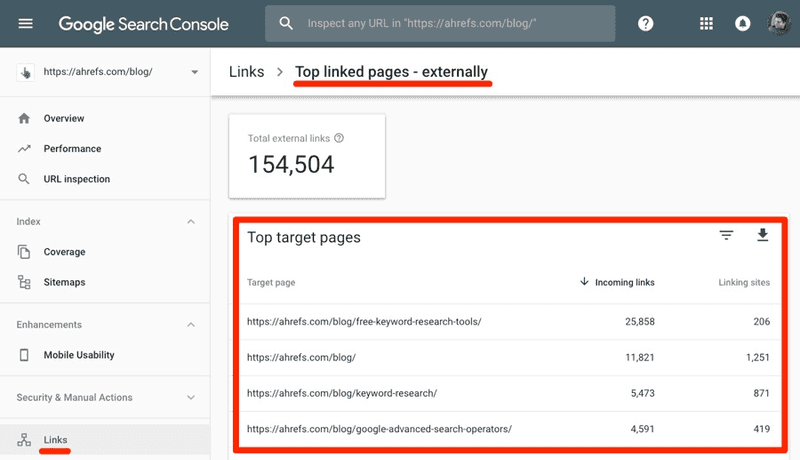
Task: Collapse the Index section
Action: [191, 222]
